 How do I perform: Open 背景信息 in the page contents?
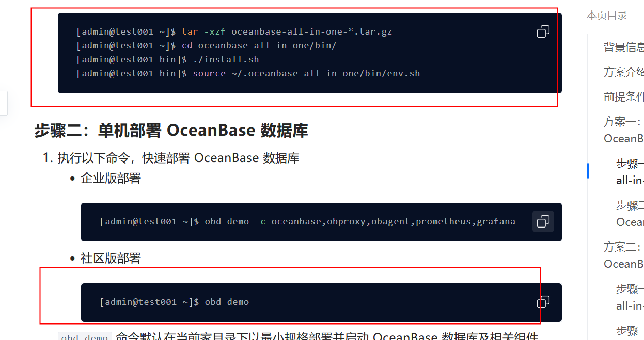(x=623, y=47)
